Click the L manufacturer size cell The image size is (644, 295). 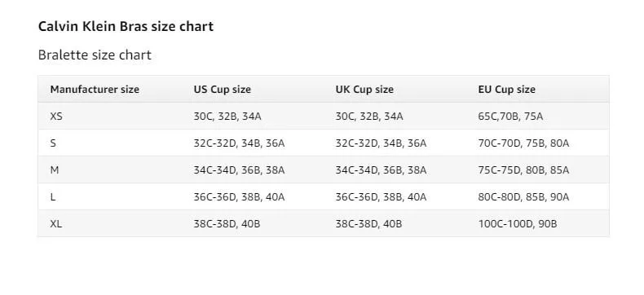click(x=52, y=197)
